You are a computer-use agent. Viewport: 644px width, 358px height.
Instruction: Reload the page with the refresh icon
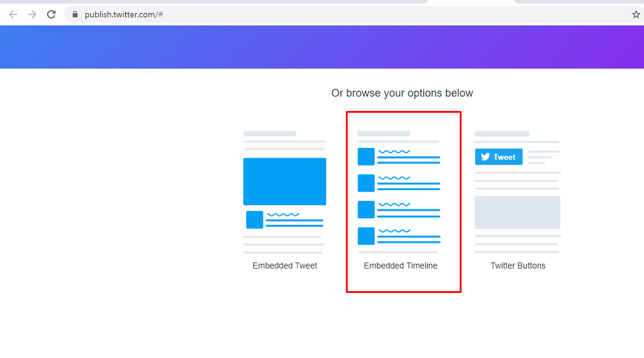point(51,14)
